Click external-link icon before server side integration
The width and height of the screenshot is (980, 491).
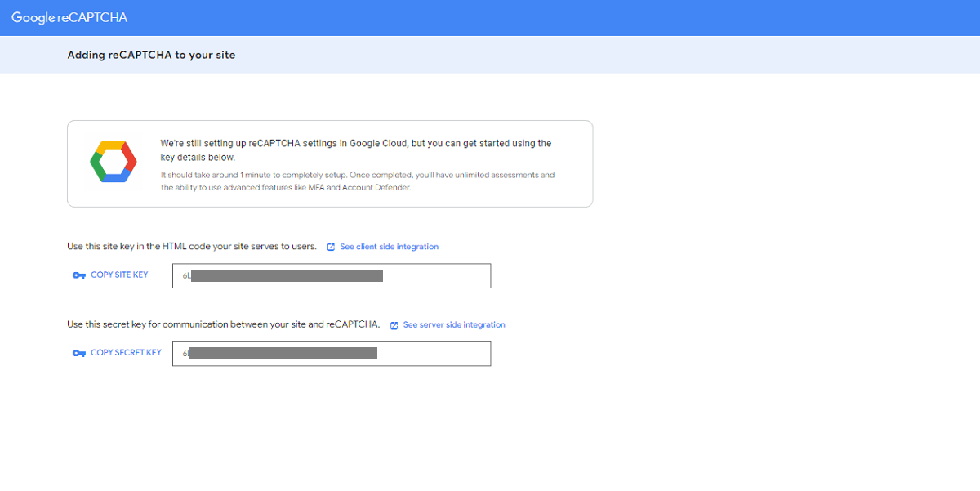click(x=394, y=325)
